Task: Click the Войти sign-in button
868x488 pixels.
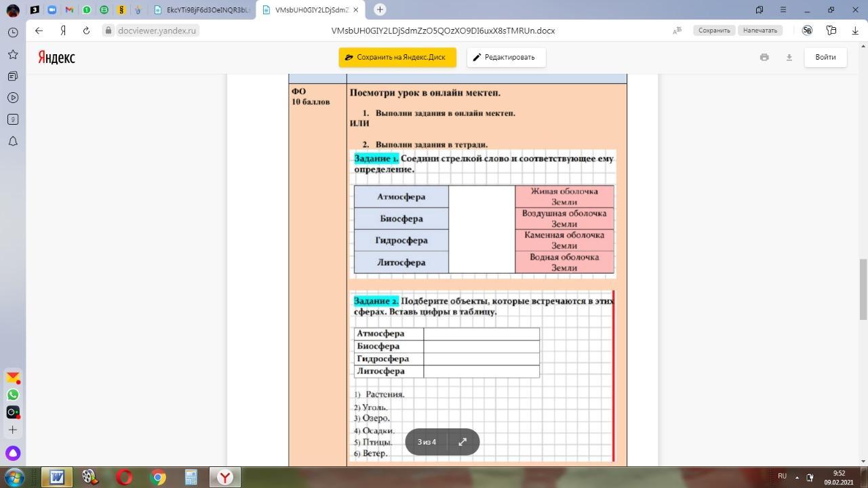Action: click(825, 58)
